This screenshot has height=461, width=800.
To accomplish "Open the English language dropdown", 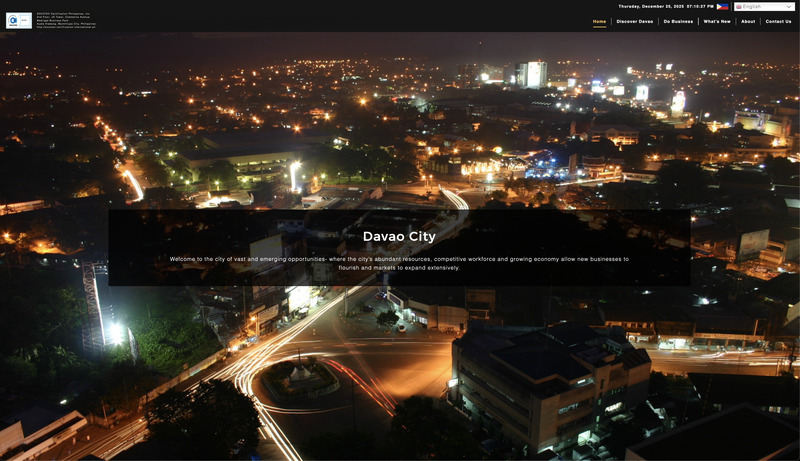I will click(764, 7).
